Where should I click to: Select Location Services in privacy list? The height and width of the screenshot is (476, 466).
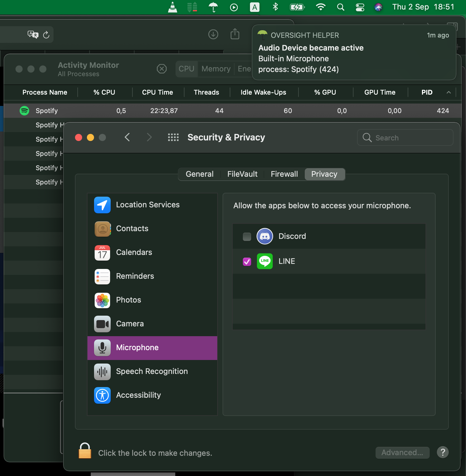(x=152, y=205)
